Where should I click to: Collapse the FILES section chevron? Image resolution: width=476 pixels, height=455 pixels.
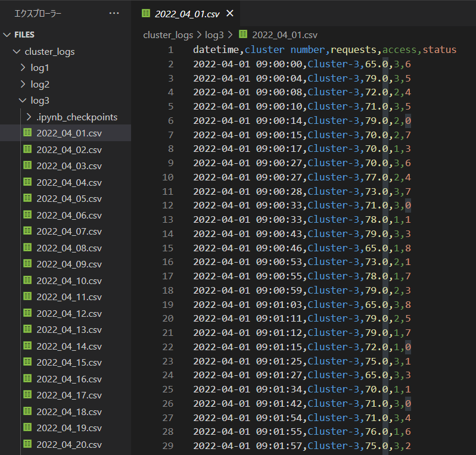click(7, 35)
